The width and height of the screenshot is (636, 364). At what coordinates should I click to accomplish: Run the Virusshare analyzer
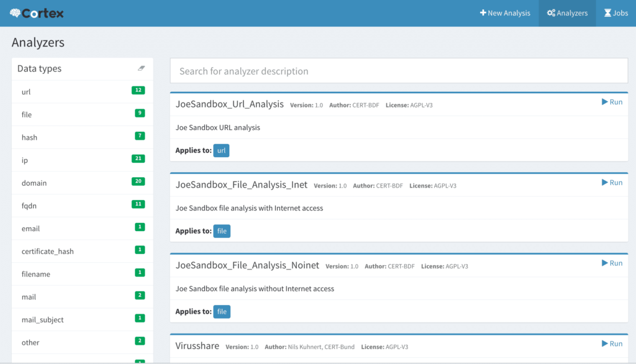pyautogui.click(x=612, y=344)
